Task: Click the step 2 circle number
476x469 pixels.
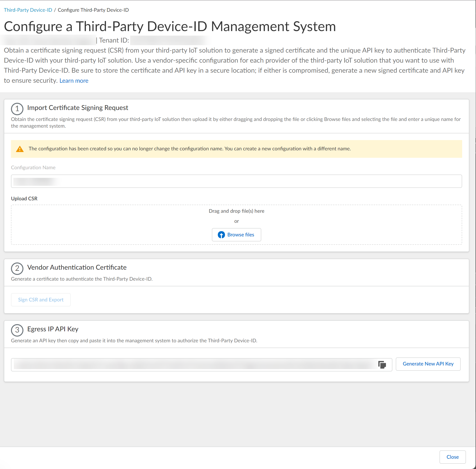Action: (17, 268)
